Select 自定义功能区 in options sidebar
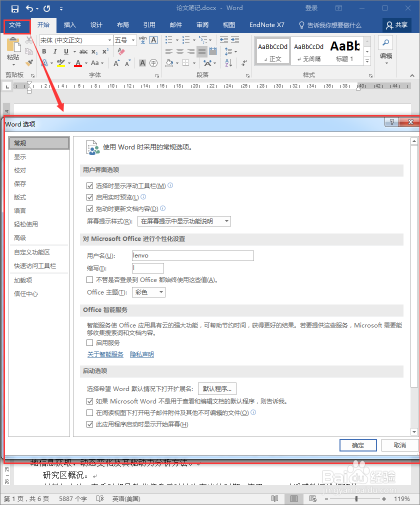 32,252
